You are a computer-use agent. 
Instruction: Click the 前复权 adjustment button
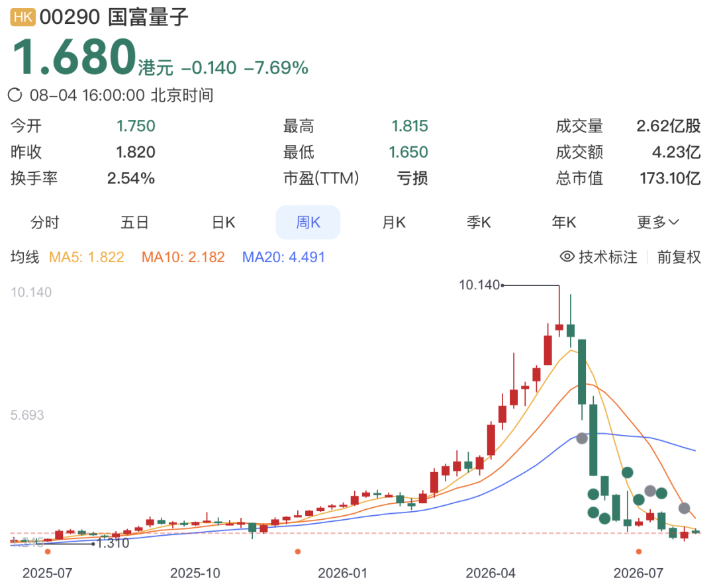(x=679, y=257)
